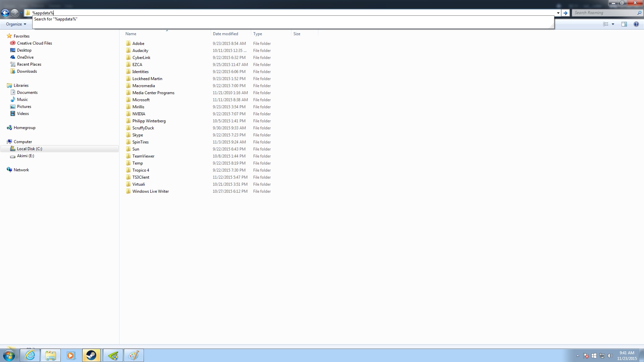This screenshot has height=362, width=644.
Task: Click the Go arrow next to address bar
Action: coord(566,13)
